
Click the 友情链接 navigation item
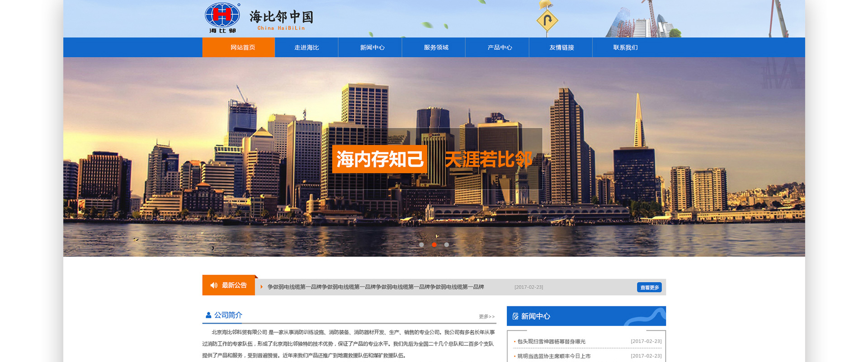click(x=561, y=48)
